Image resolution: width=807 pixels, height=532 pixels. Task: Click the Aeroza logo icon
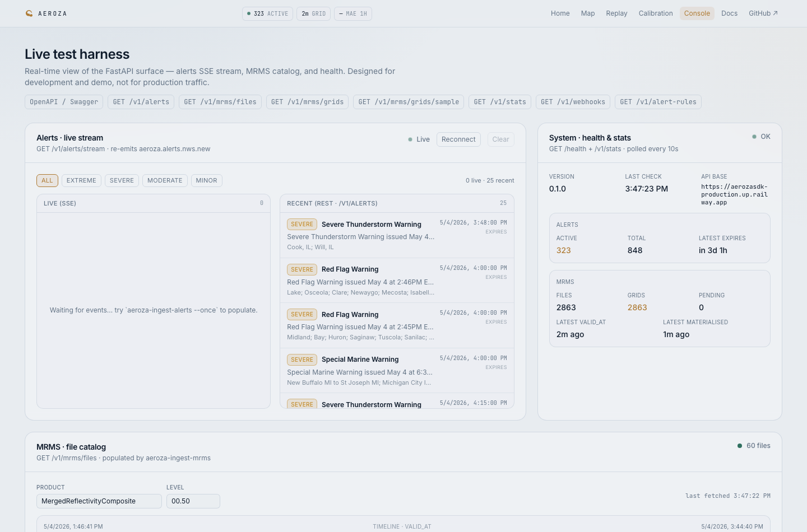click(x=29, y=13)
